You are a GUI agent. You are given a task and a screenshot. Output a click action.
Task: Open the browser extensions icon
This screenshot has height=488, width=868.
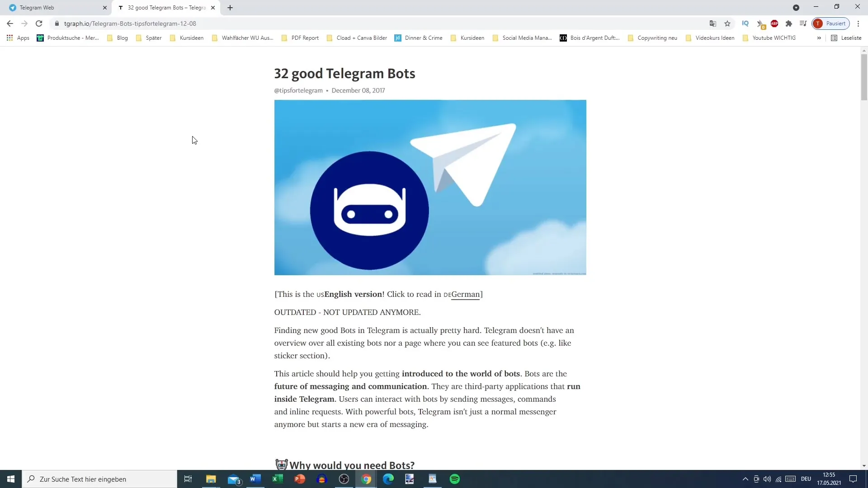click(x=789, y=23)
